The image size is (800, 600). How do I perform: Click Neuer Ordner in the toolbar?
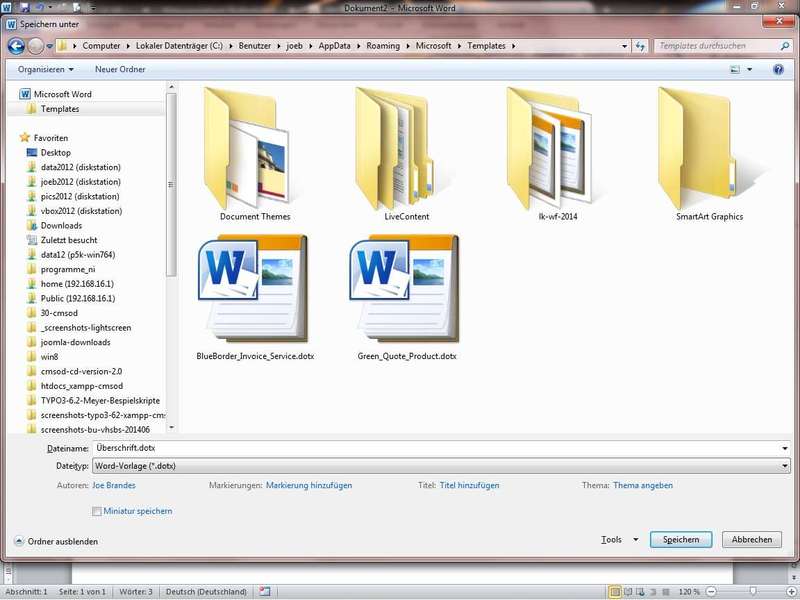(119, 70)
